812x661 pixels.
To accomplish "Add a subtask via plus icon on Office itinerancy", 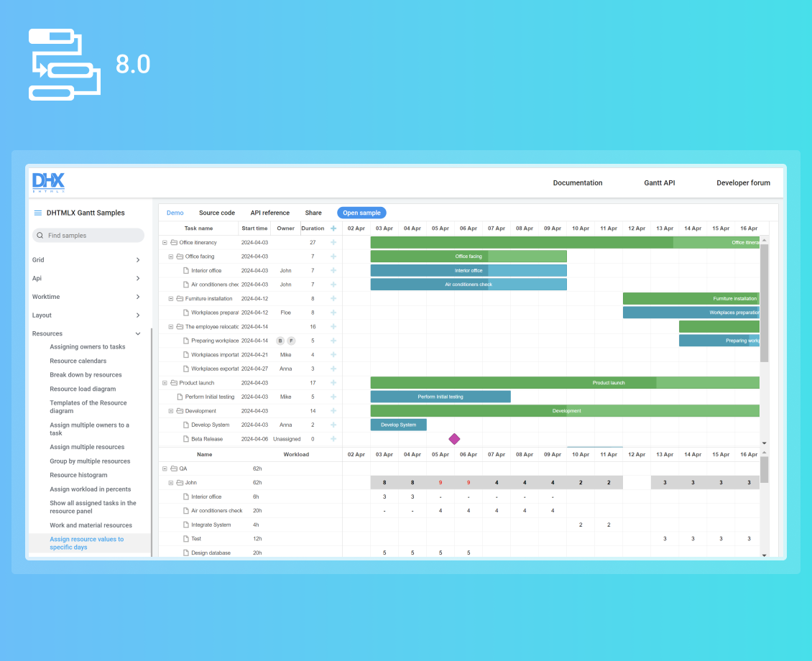I will [x=333, y=242].
